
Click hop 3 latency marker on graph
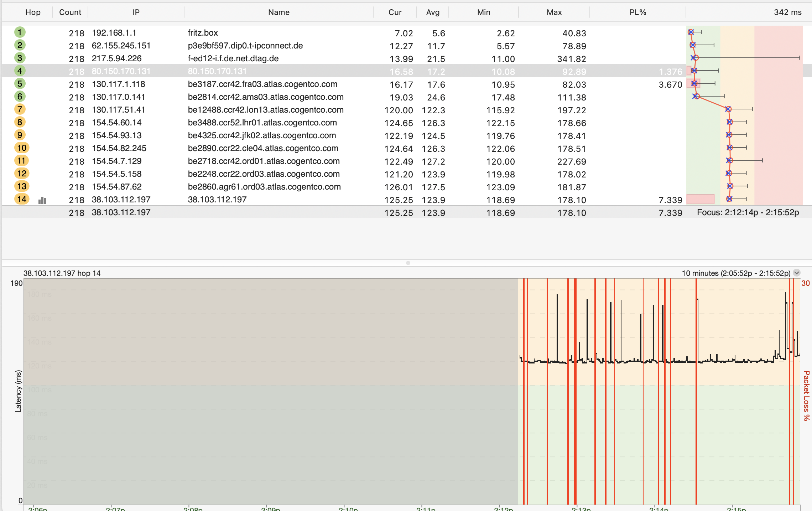(695, 58)
